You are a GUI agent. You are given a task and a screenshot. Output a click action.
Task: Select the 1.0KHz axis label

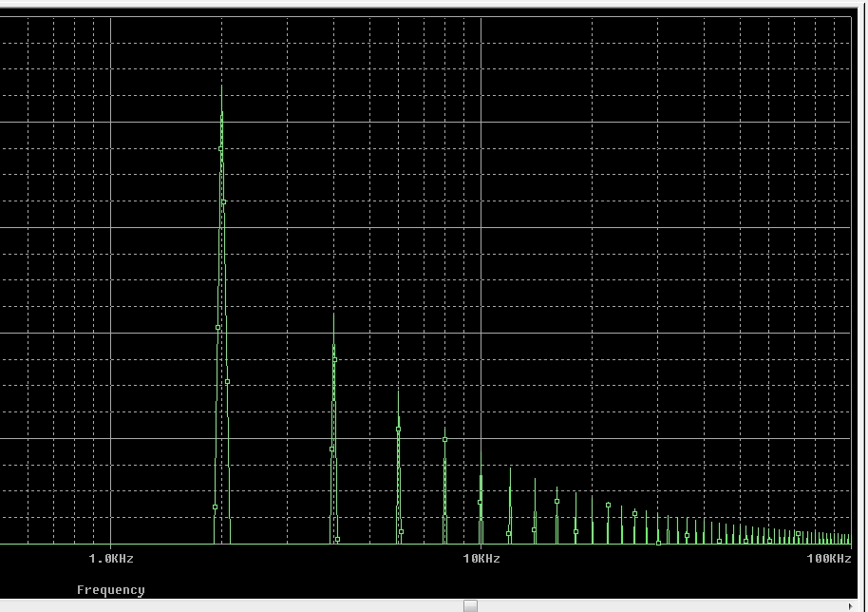point(111,558)
